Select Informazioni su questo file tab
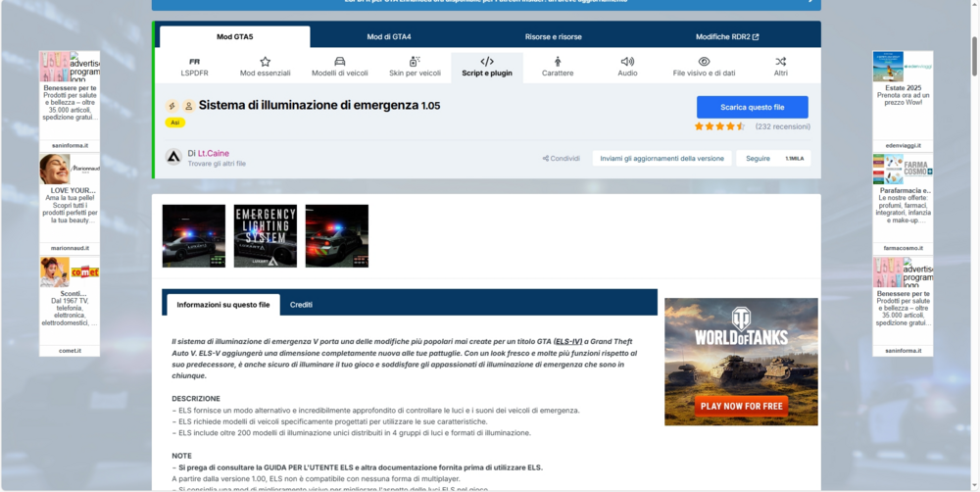This screenshot has height=492, width=980. pyautogui.click(x=223, y=305)
